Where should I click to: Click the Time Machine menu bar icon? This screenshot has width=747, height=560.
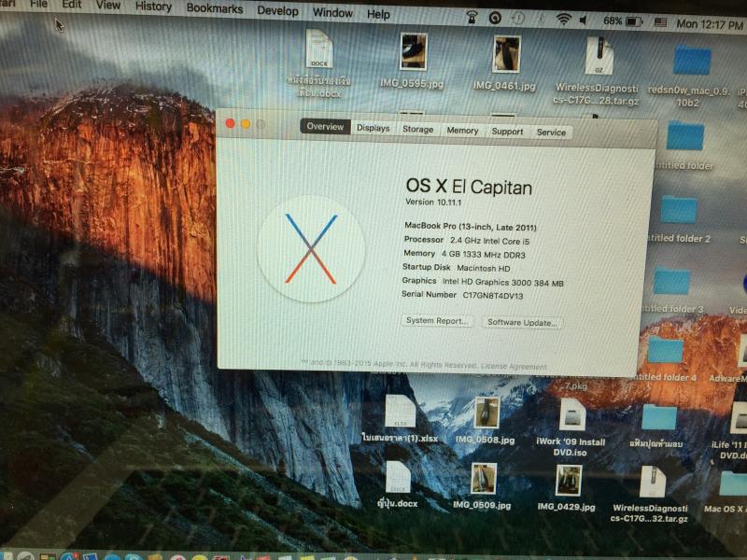point(518,19)
